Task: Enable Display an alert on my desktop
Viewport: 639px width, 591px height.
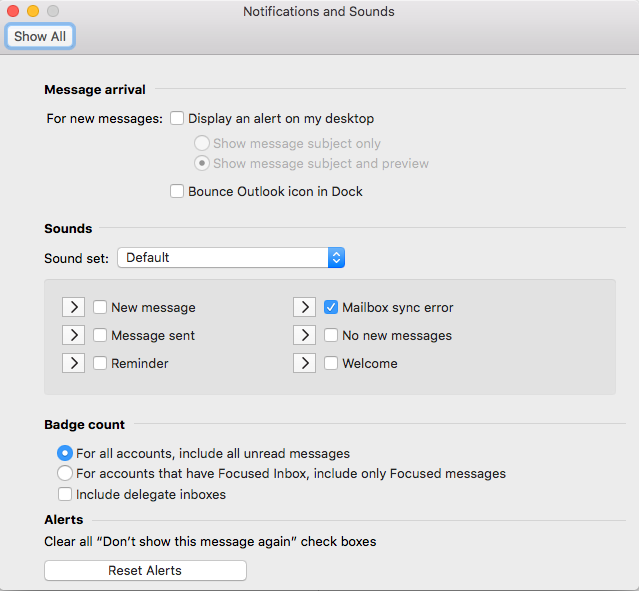Action: 177,118
